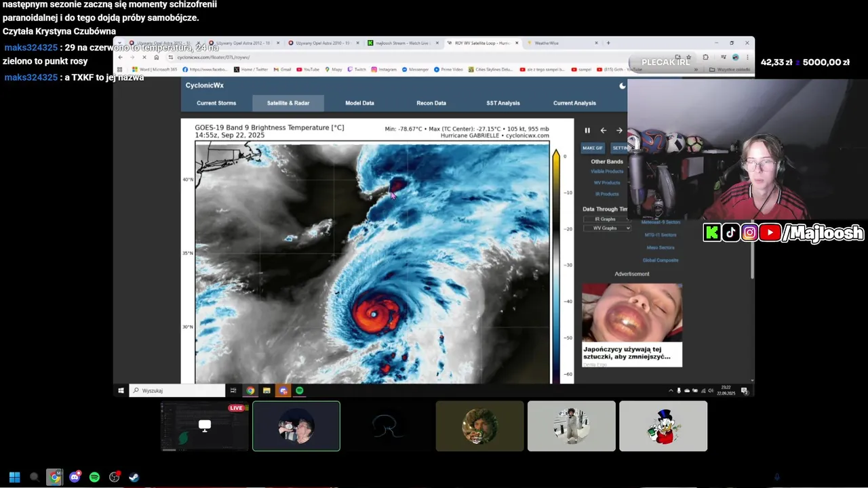Open the WV Products link
Viewport: 868px width, 488px height.
click(607, 182)
